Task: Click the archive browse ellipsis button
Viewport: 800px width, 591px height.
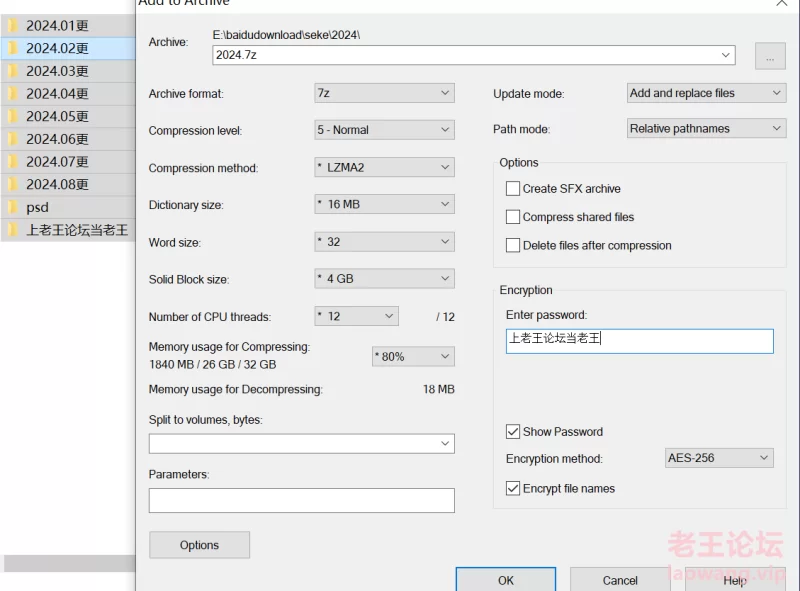Action: point(770,56)
